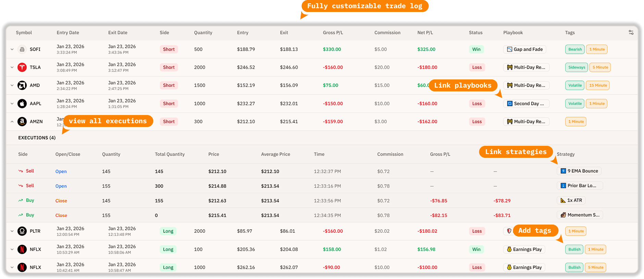The image size is (644, 279).
Task: Expand the AMD trade row
Action: [12, 85]
